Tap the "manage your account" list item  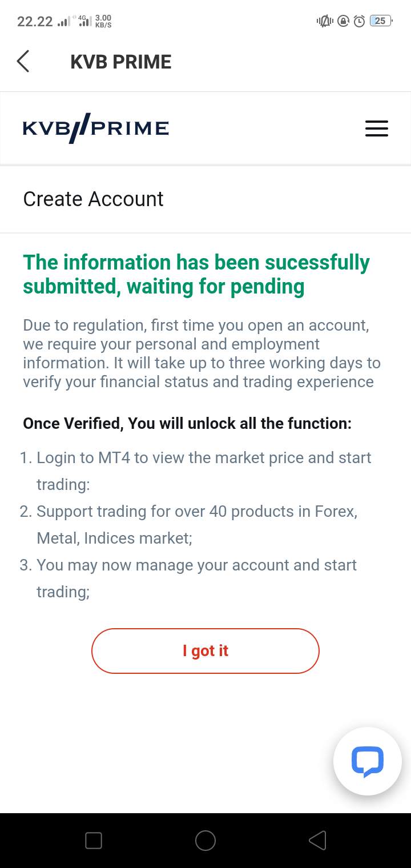click(x=188, y=578)
